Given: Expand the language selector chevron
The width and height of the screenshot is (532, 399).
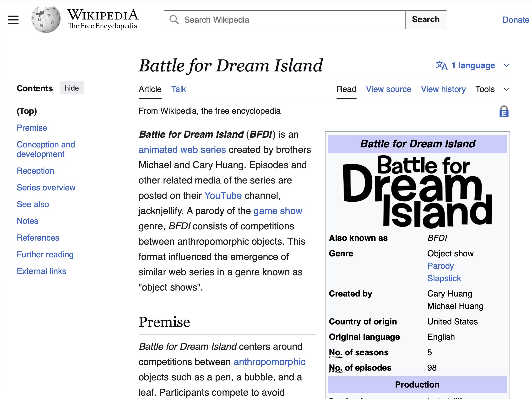Looking at the screenshot, I should pyautogui.click(x=506, y=65).
